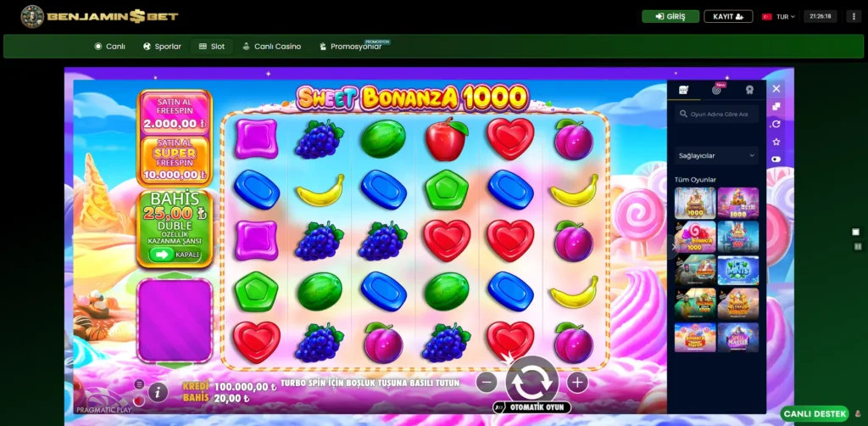Buy Super Freespin for 10.000,00
868x426 pixels.
point(175,160)
